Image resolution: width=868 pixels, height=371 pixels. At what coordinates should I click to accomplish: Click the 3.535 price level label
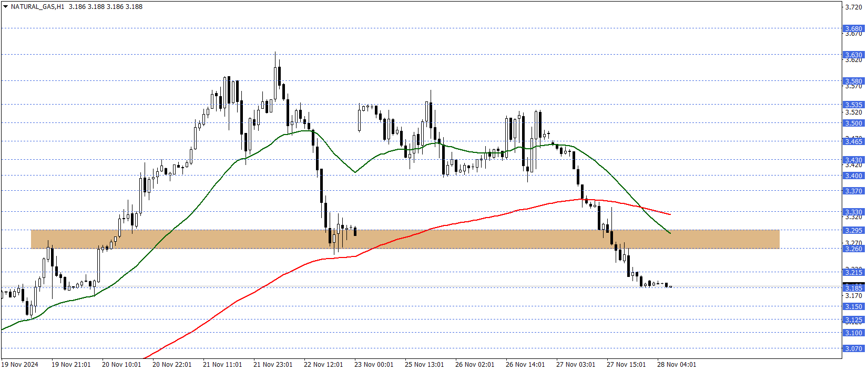(854, 105)
